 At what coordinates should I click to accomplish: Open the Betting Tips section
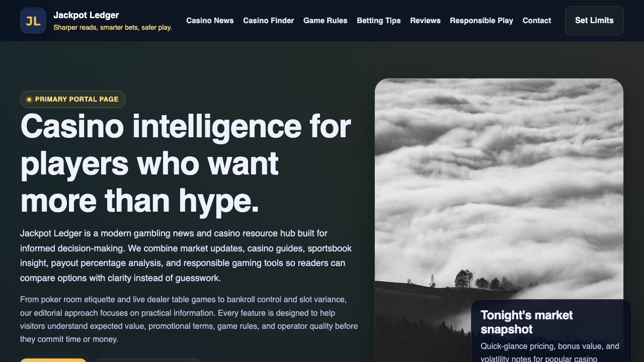click(378, 21)
